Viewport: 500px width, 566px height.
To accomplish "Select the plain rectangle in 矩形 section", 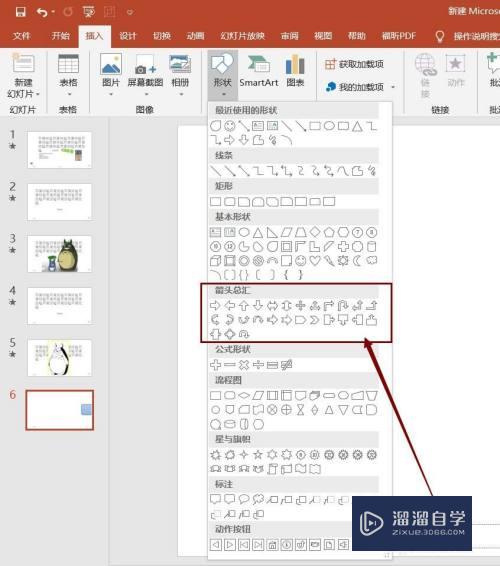I will 216,201.
